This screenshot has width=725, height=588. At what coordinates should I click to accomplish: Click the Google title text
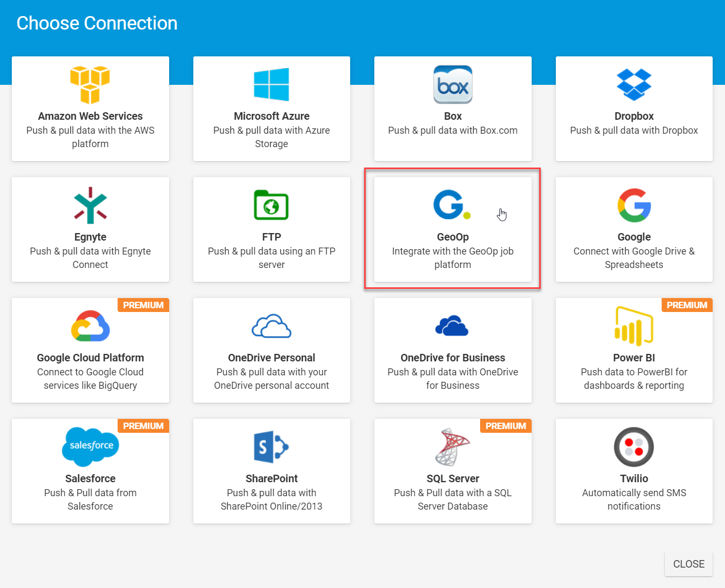[634, 237]
